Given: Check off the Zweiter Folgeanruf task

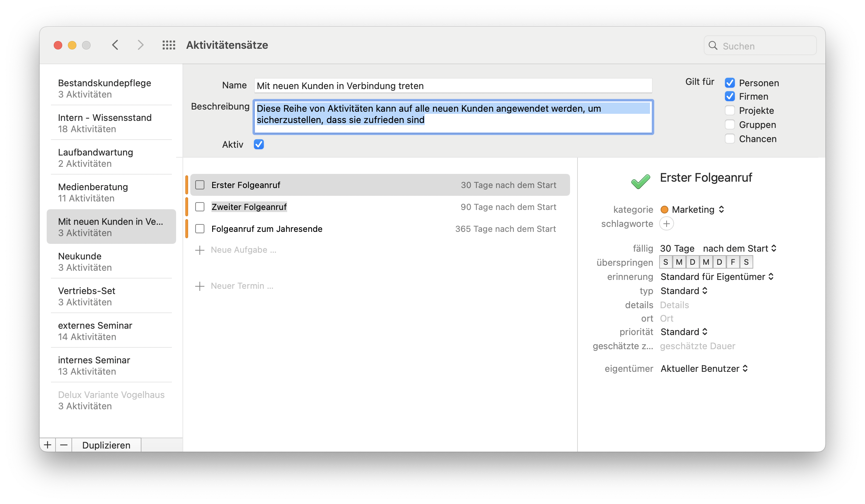Looking at the screenshot, I should pos(200,207).
